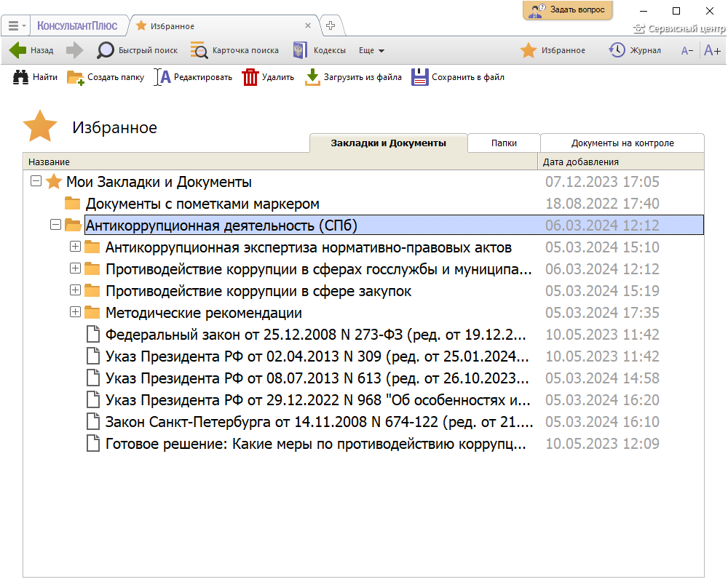Switch to Документы на контроле tab
728x582 pixels.
tap(622, 143)
